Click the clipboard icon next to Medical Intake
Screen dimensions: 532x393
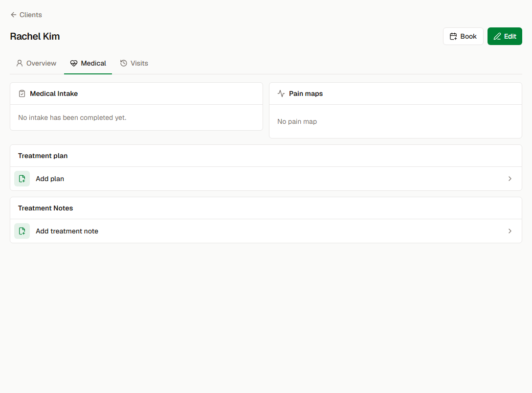click(x=22, y=93)
